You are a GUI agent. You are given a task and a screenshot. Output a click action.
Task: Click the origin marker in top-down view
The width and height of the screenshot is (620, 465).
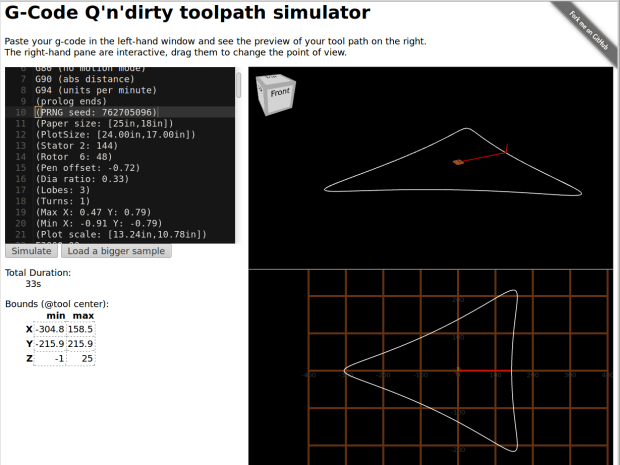(458, 370)
